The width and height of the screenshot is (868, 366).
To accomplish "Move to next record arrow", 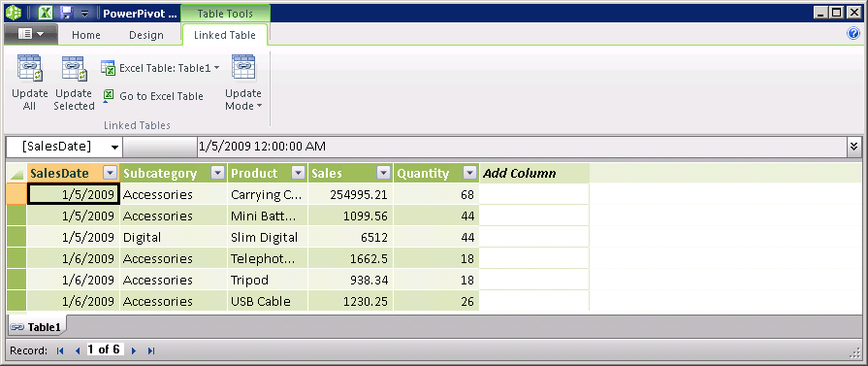I will 134,350.
